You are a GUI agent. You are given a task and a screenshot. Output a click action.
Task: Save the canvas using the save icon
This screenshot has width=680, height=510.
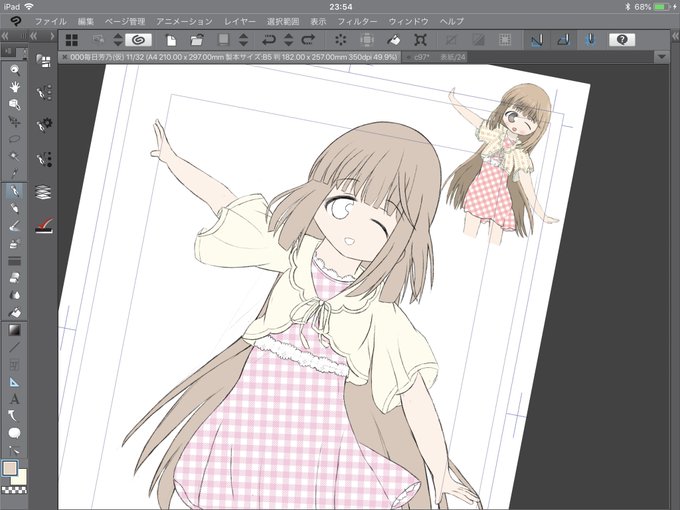tap(224, 40)
